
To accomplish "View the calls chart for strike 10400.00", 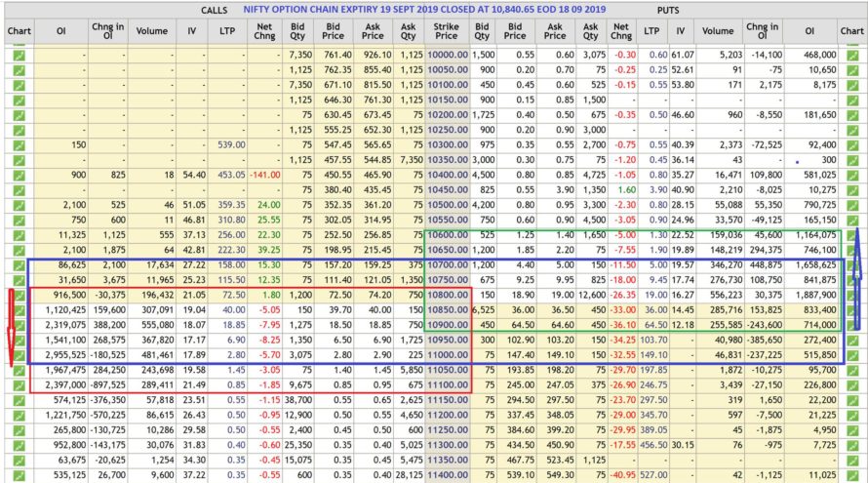I will [19, 175].
